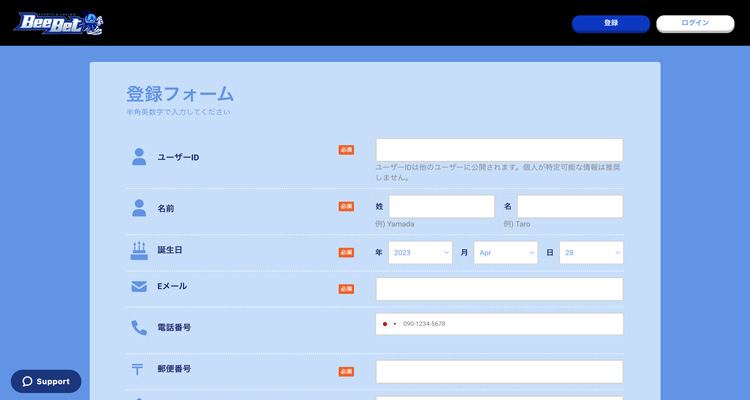Focus the Eメール input field
Screen dimensions: 750x400
pos(499,289)
